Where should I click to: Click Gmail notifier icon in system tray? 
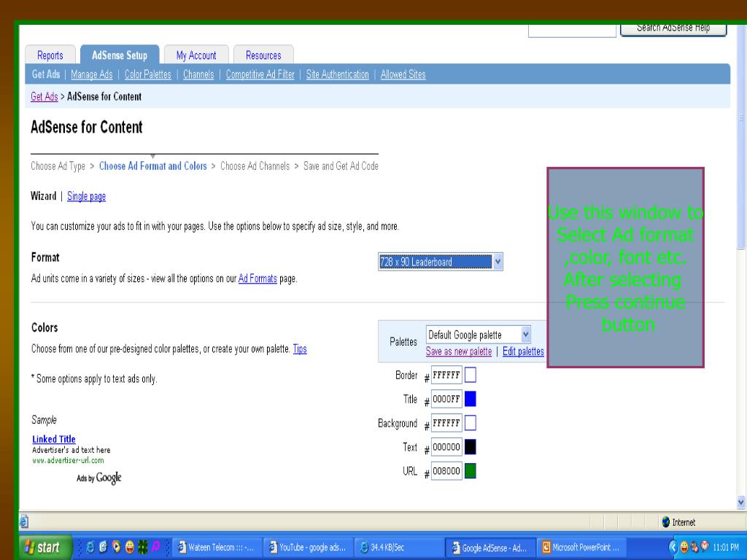click(x=705, y=546)
